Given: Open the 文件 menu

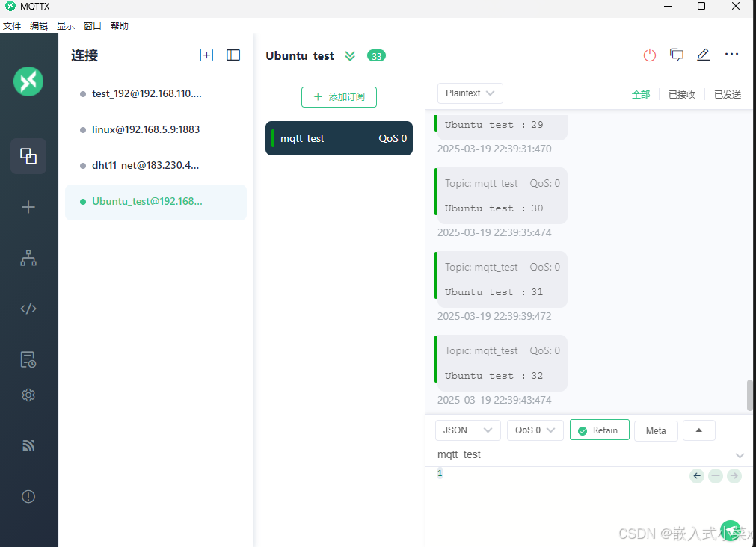Looking at the screenshot, I should [x=12, y=25].
